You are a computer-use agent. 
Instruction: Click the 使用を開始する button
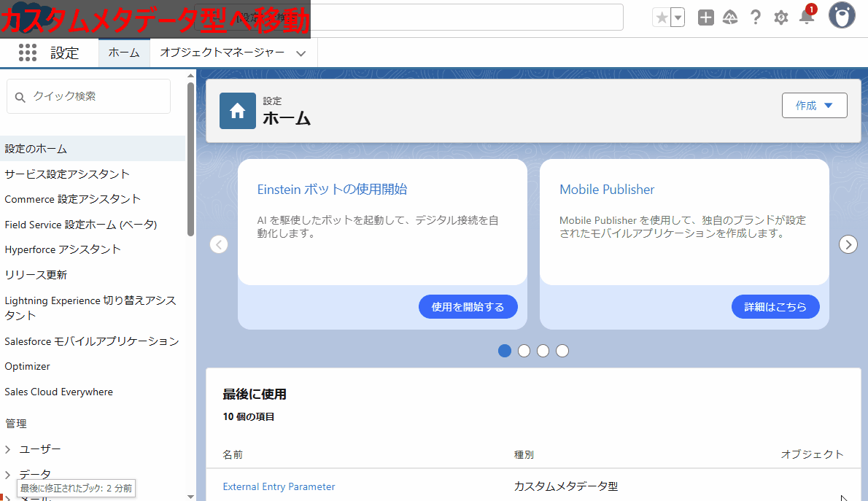(468, 307)
